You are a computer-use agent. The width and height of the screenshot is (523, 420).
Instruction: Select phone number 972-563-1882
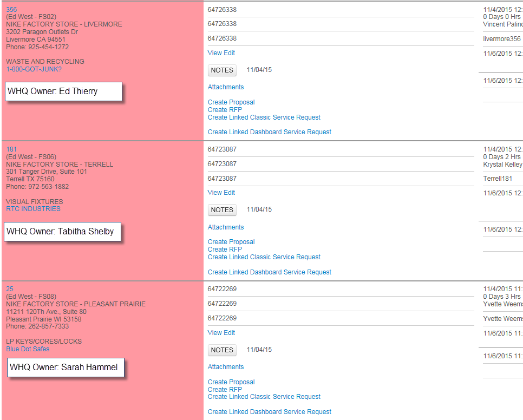pos(48,187)
